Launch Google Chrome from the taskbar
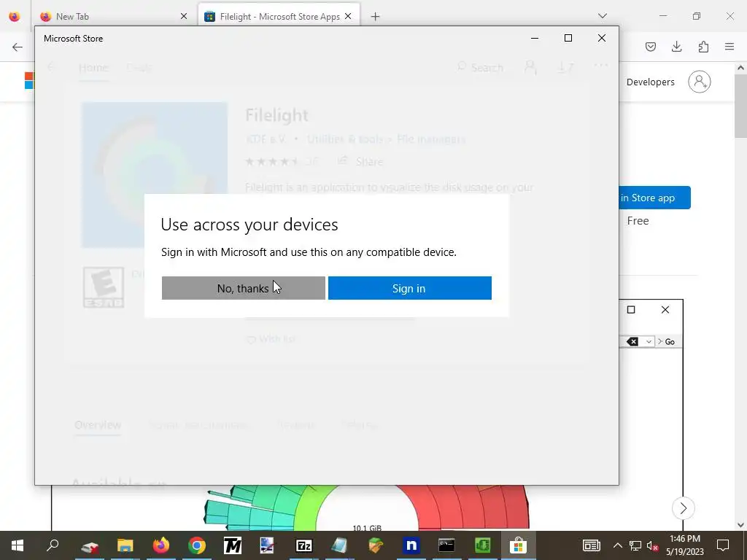Image resolution: width=747 pixels, height=560 pixels. click(197, 545)
